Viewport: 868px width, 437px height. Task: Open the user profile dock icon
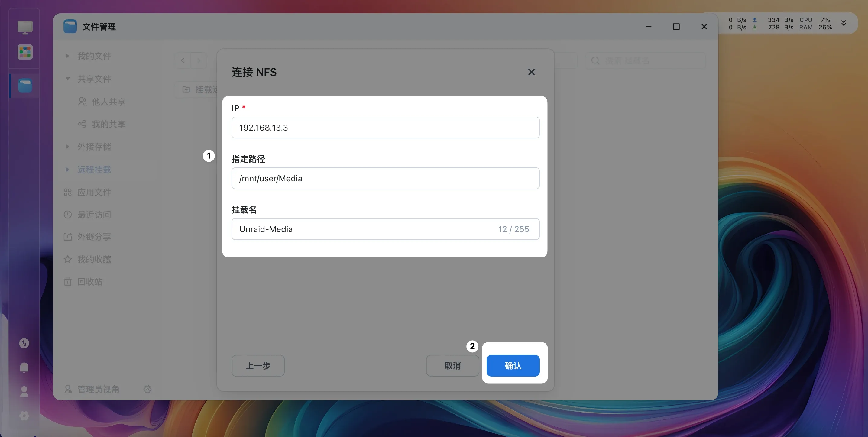[24, 391]
